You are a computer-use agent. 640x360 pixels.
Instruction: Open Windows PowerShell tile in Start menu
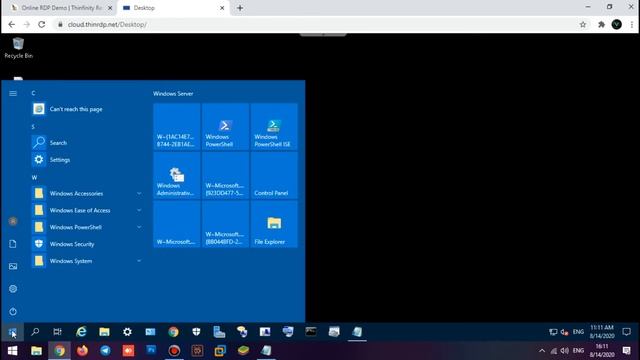(x=225, y=127)
